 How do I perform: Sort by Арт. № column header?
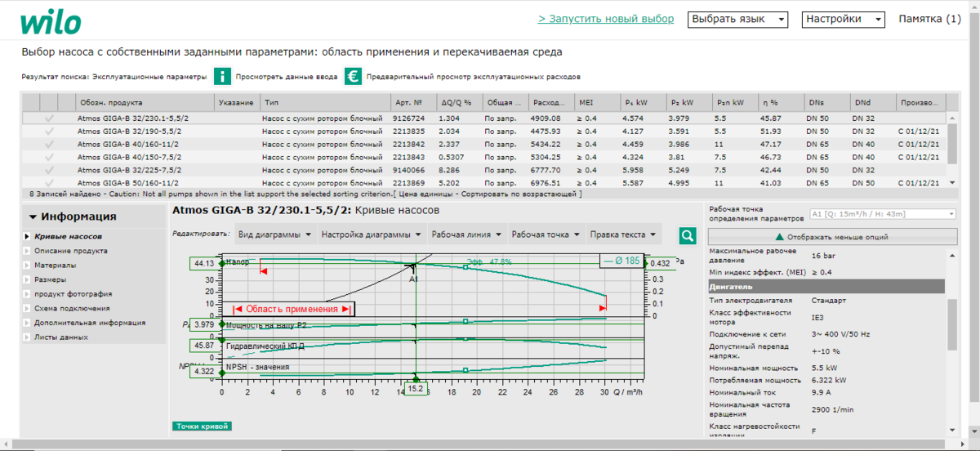tap(414, 103)
